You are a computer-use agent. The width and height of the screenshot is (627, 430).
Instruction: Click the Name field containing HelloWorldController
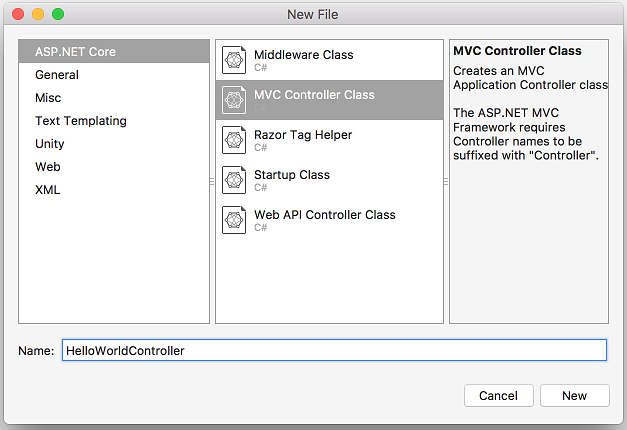334,350
